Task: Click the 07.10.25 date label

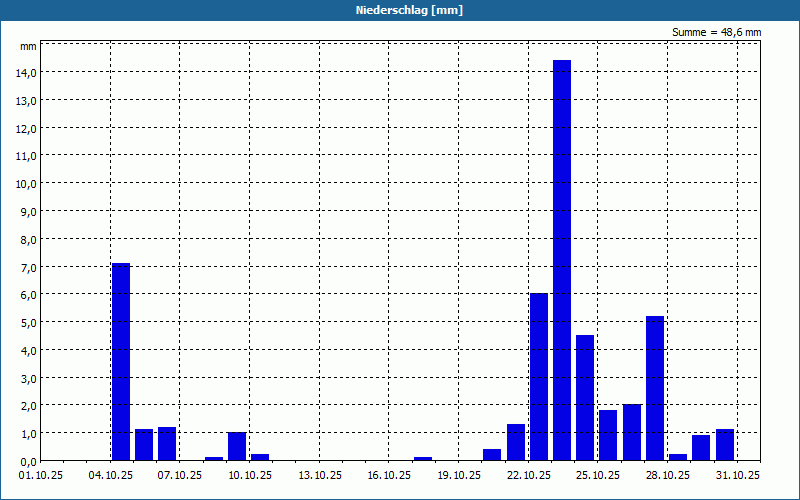Action: 180,475
